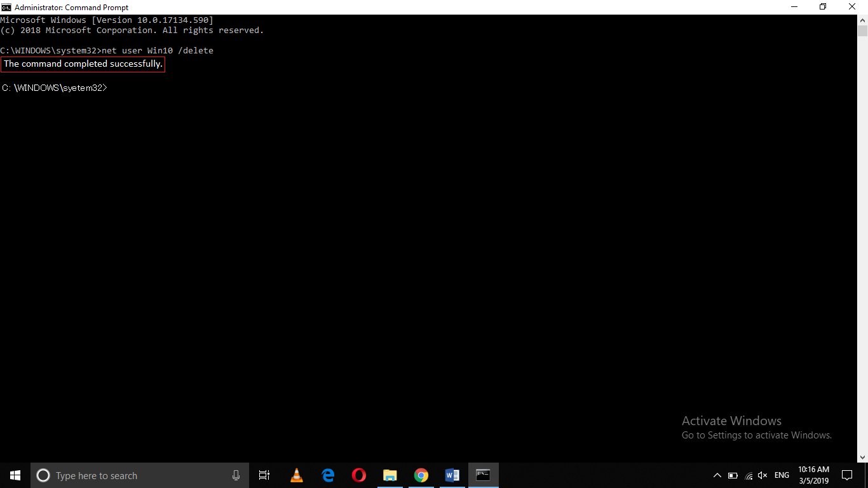Image resolution: width=868 pixels, height=488 pixels.
Task: Open Microsoft Edge from the taskbar
Action: 327,475
